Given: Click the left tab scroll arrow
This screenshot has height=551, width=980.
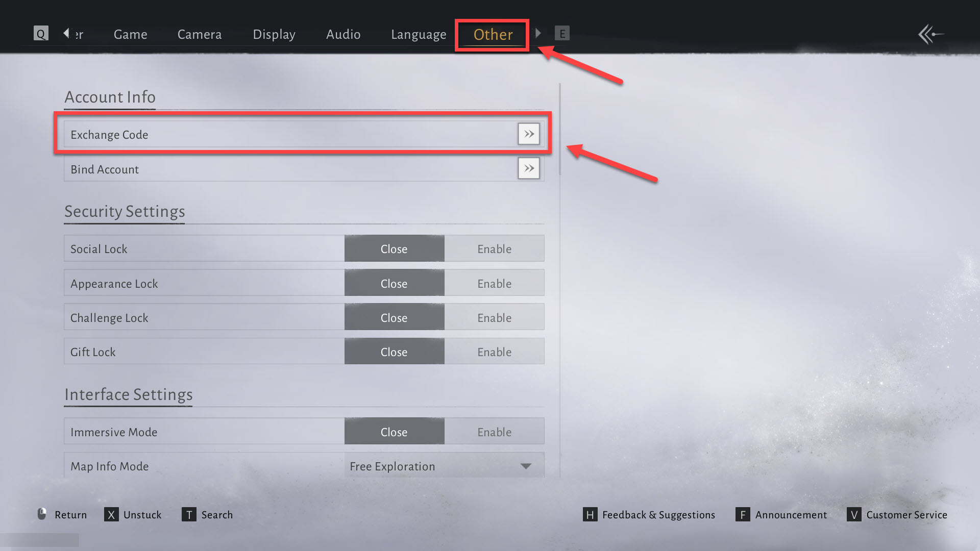Looking at the screenshot, I should 66,33.
